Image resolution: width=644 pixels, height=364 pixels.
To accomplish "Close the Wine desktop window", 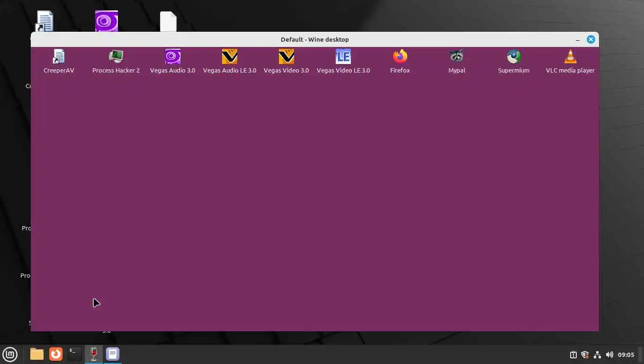I will (x=590, y=39).
